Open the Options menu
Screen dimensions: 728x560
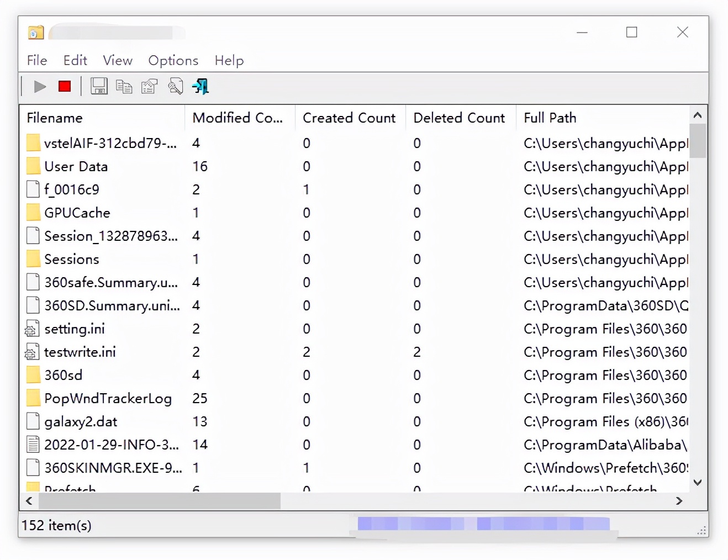click(173, 60)
